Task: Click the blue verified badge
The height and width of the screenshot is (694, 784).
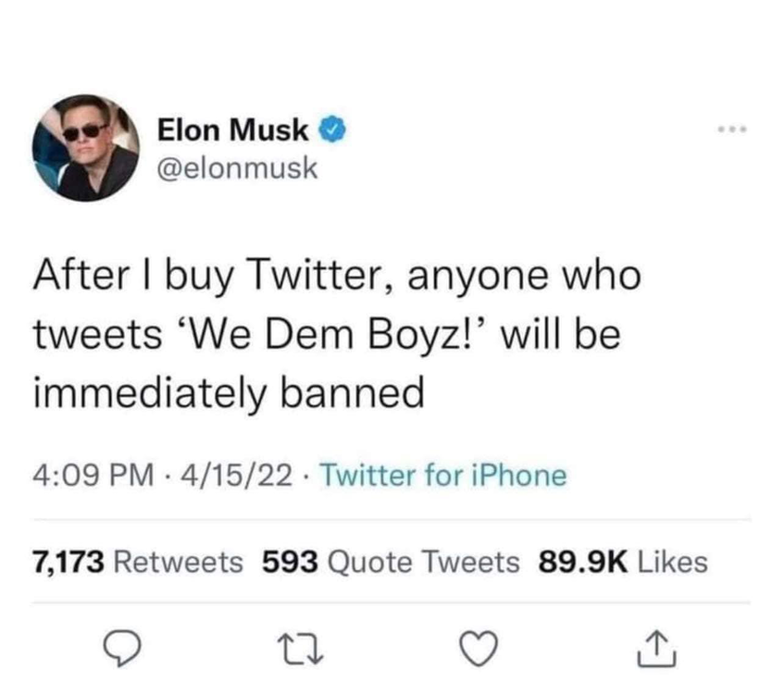Action: point(331,130)
